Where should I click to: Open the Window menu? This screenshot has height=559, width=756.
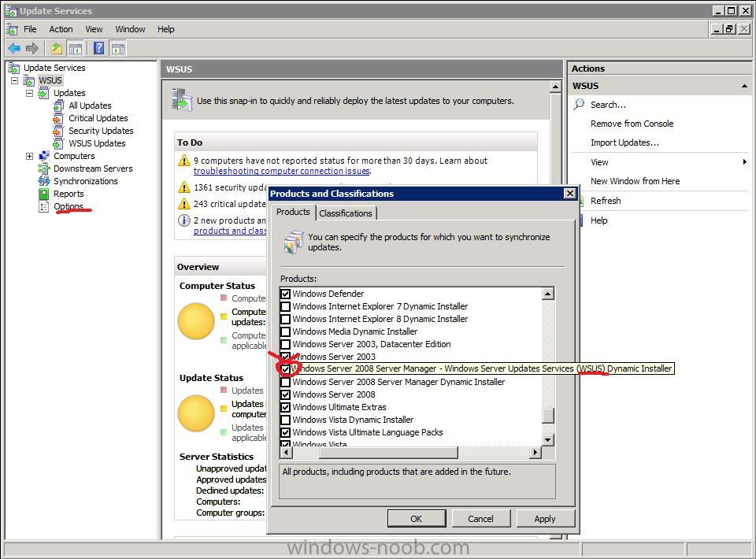tap(130, 29)
